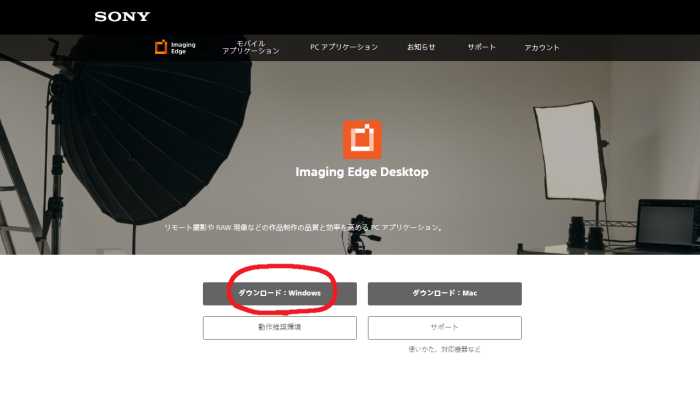The width and height of the screenshot is (700, 394).
Task: Open the white サポート button
Action: coord(445,328)
